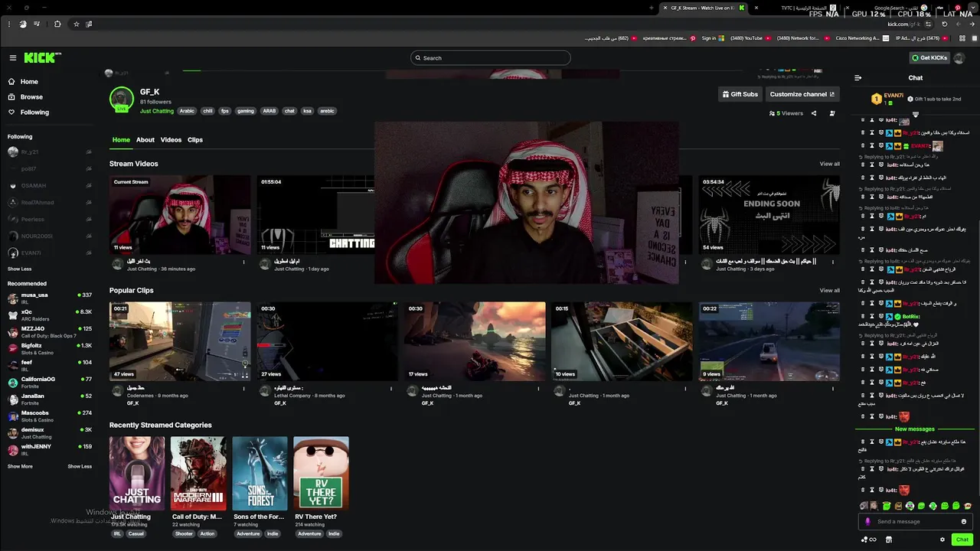Open the shop icon below chat input

click(x=889, y=540)
